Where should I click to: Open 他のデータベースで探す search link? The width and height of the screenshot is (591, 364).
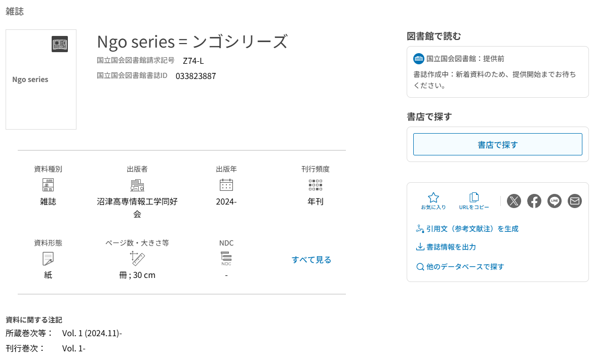pyautogui.click(x=465, y=267)
